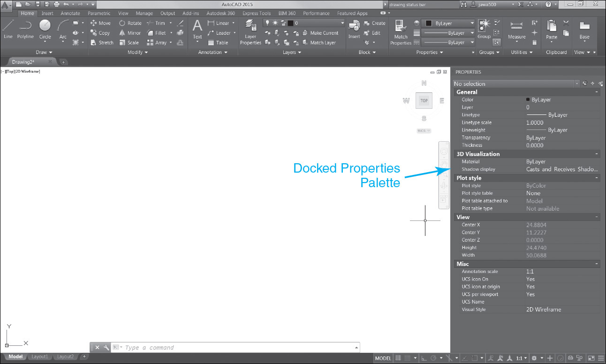Image resolution: width=606 pixels, height=364 pixels.
Task: Click the WCS button under the ViewCube
Action: [x=424, y=131]
